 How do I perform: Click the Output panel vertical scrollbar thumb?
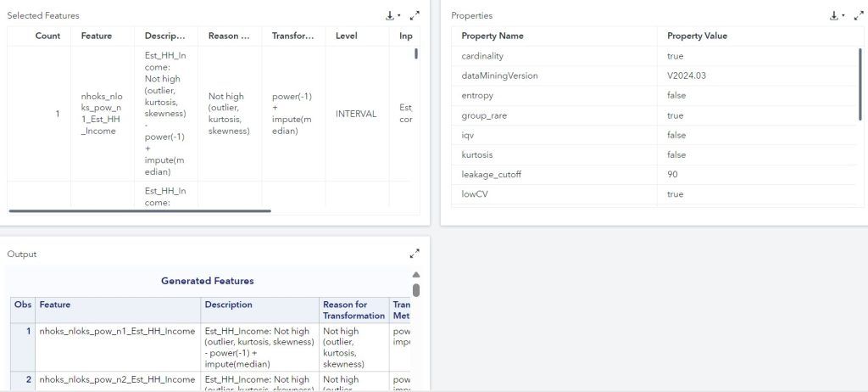point(415,290)
